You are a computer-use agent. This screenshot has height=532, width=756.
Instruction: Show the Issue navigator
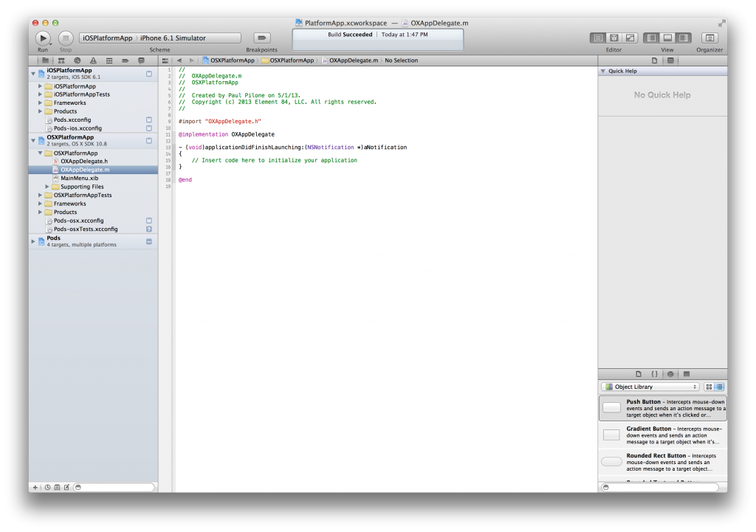93,61
